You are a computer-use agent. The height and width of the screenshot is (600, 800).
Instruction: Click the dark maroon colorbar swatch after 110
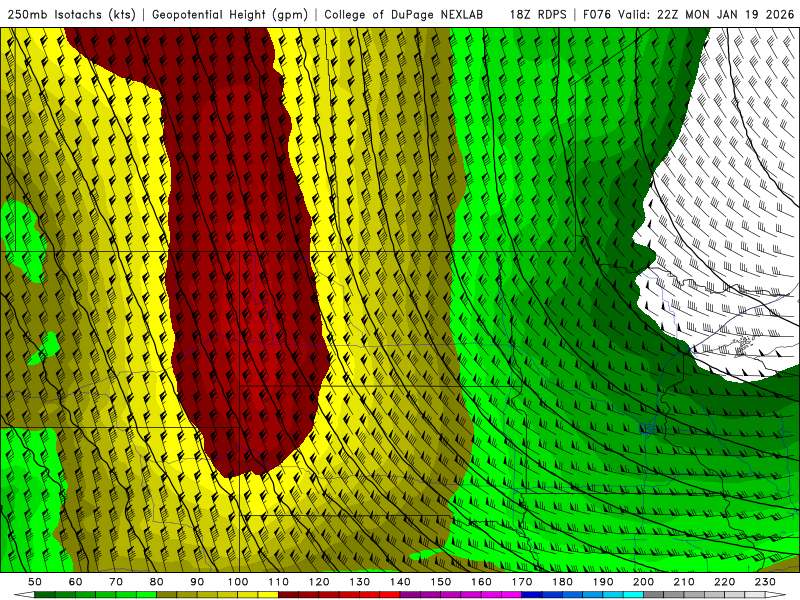coord(289,595)
